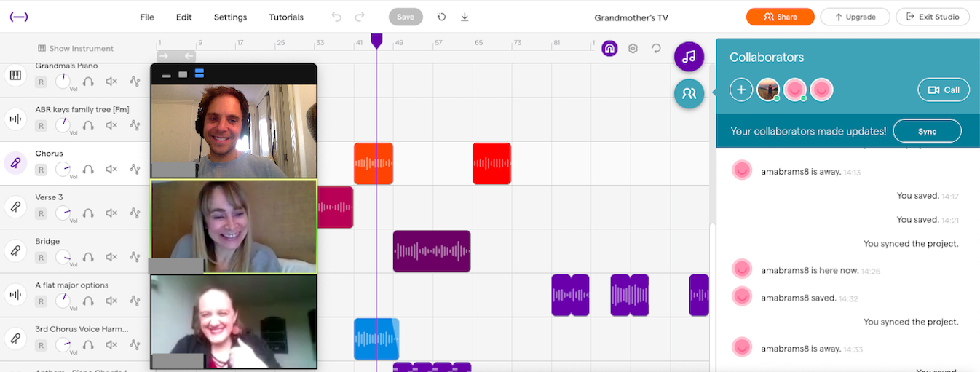This screenshot has width=980, height=372.
Task: Mute the Verse 3 track
Action: point(111,213)
